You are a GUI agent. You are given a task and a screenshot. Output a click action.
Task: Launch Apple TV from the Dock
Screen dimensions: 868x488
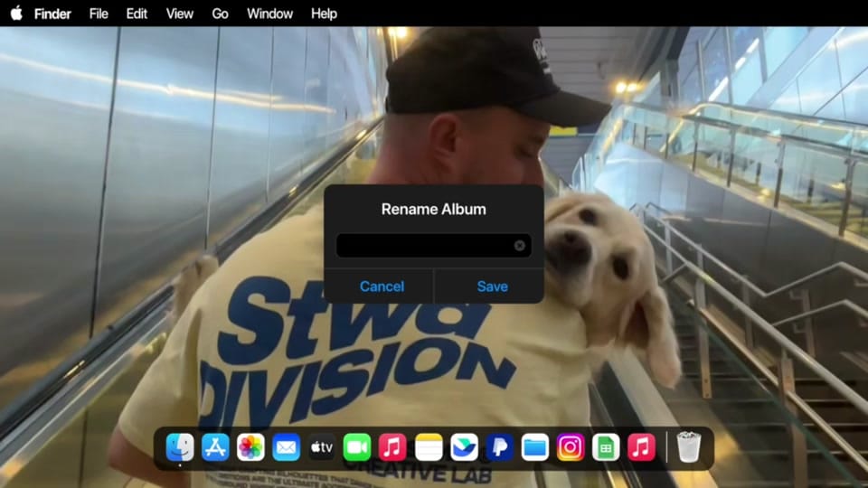[x=322, y=447]
